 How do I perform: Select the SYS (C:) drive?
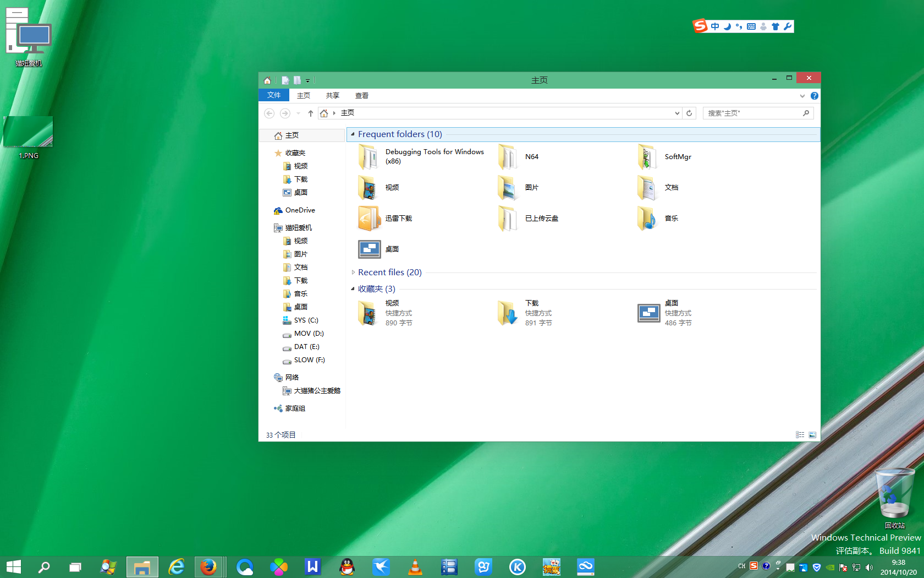point(300,320)
